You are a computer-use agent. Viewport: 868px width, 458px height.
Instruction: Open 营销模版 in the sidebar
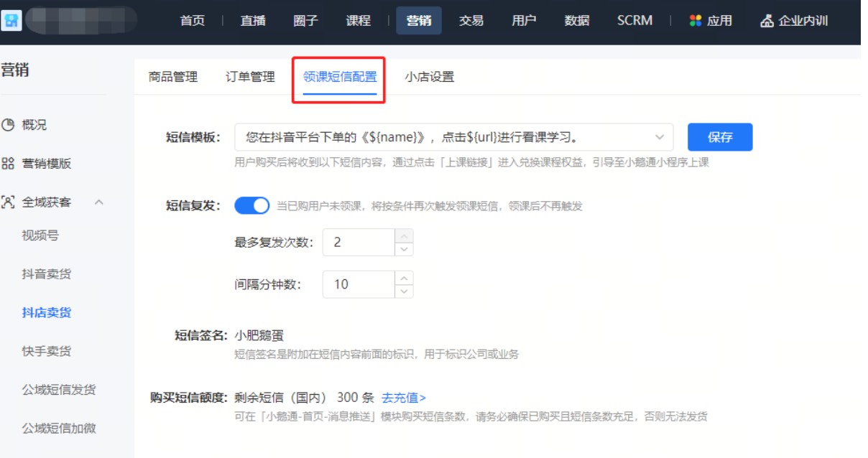tap(47, 164)
